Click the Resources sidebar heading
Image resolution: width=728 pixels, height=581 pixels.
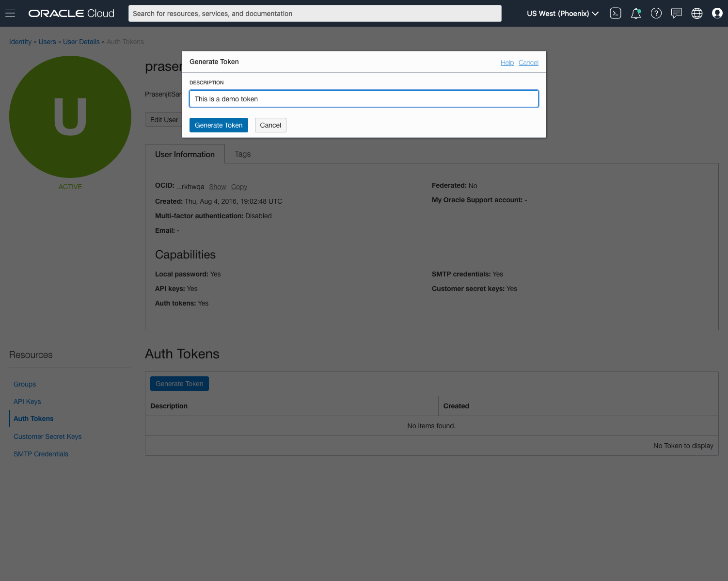click(31, 355)
